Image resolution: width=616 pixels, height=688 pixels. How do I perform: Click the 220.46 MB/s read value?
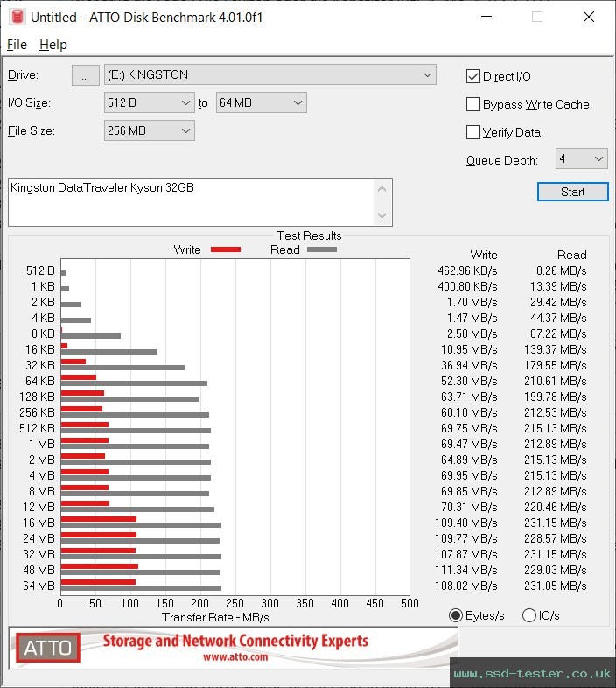point(555,507)
